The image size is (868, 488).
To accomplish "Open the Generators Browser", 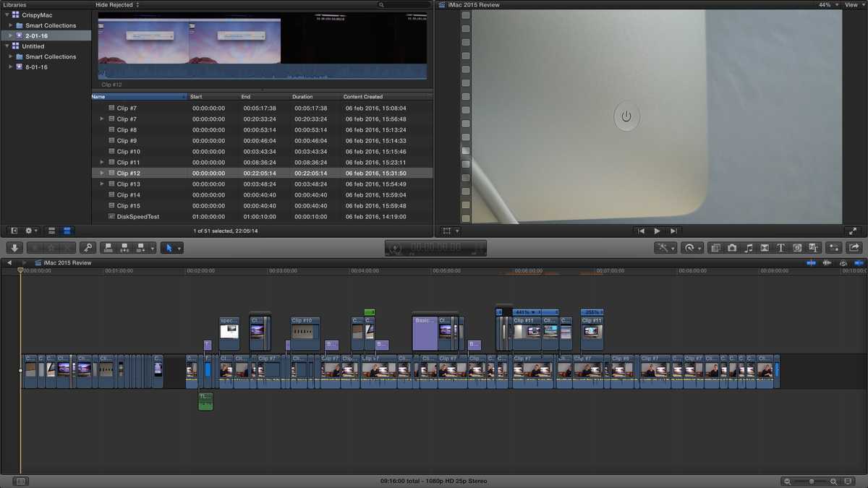I will tap(797, 248).
